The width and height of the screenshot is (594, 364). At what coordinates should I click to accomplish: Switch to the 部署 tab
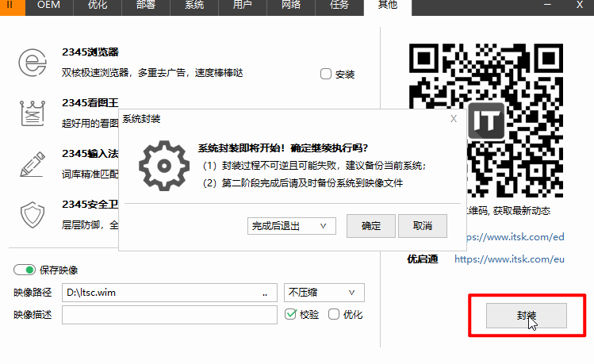147,6
